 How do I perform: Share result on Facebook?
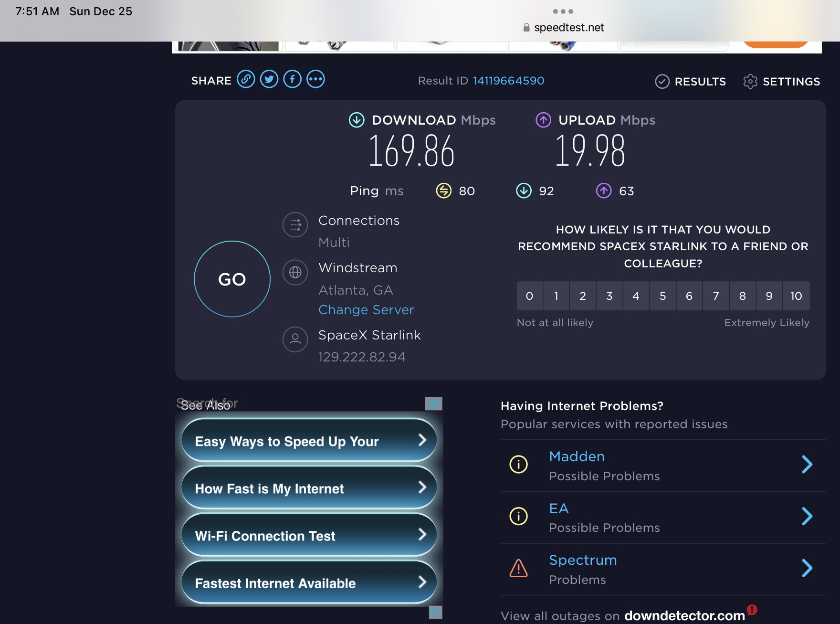pos(293,79)
